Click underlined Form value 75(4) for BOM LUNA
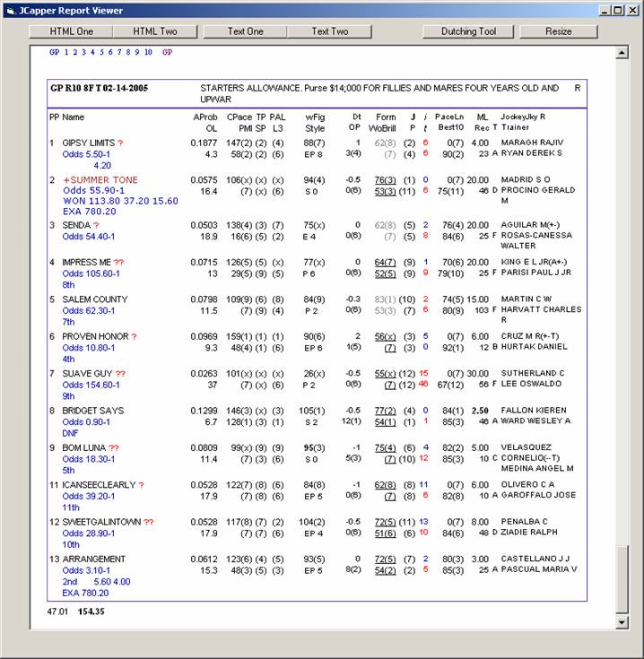The width and height of the screenshot is (644, 659). click(385, 447)
